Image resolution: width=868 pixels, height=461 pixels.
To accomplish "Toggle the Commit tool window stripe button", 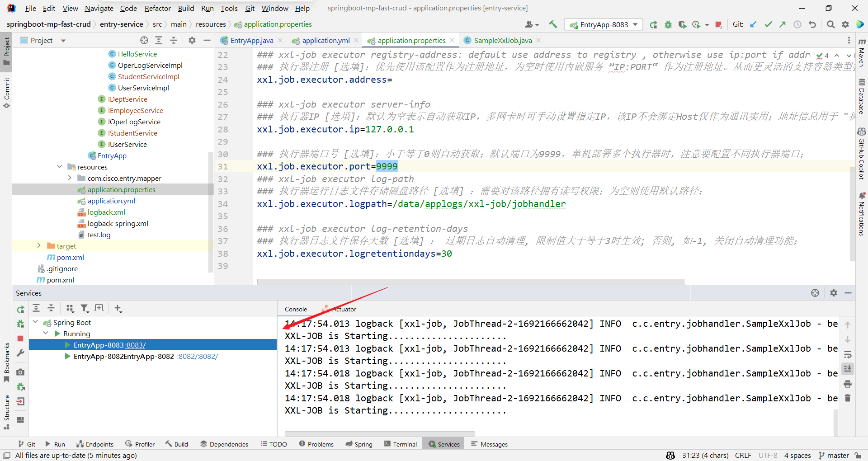I will (x=6, y=93).
